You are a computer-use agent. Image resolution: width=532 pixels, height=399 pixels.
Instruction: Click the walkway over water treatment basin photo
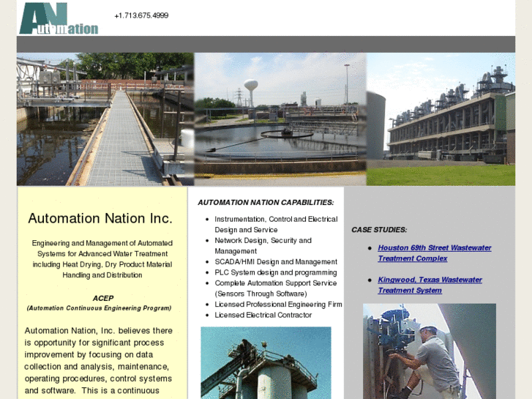click(x=105, y=119)
